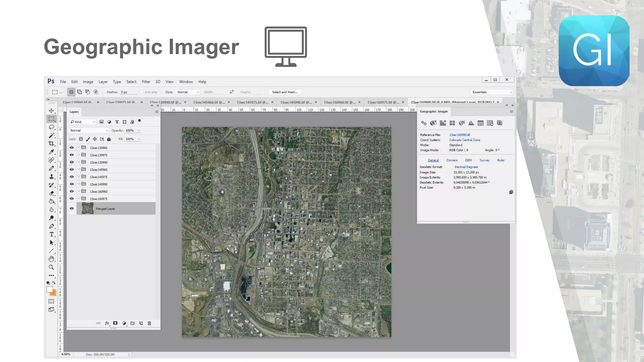This screenshot has width=644, height=362.
Task: Select the Lasso tool
Action: 51,127
